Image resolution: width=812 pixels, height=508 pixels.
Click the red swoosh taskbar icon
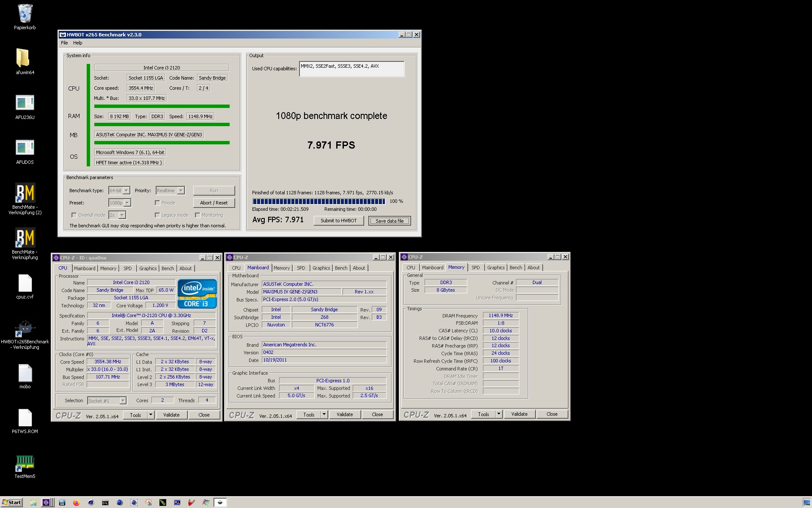(192, 502)
